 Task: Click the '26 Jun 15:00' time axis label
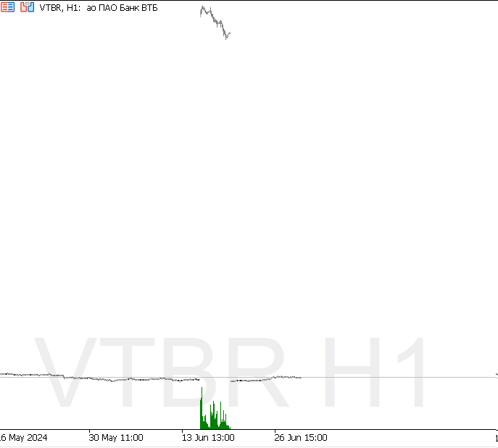pyautogui.click(x=301, y=438)
